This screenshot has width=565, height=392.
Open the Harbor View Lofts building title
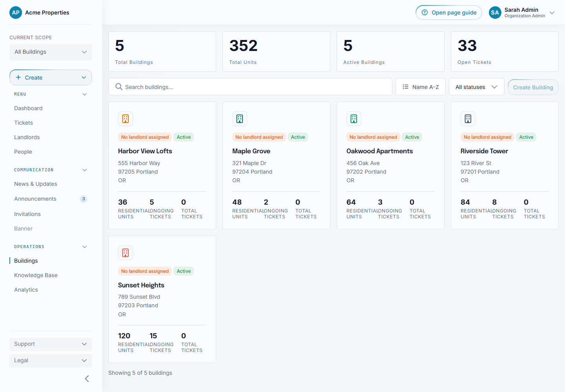coord(145,151)
